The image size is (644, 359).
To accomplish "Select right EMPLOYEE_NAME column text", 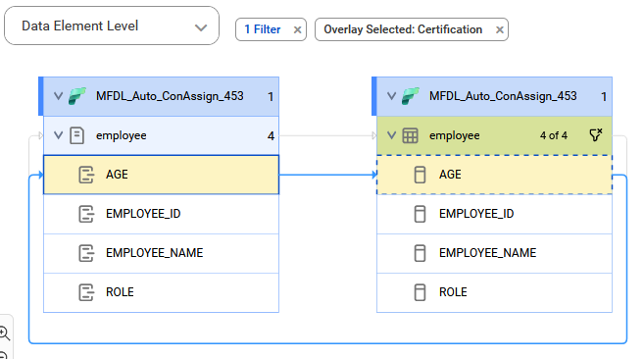I will (x=488, y=253).
